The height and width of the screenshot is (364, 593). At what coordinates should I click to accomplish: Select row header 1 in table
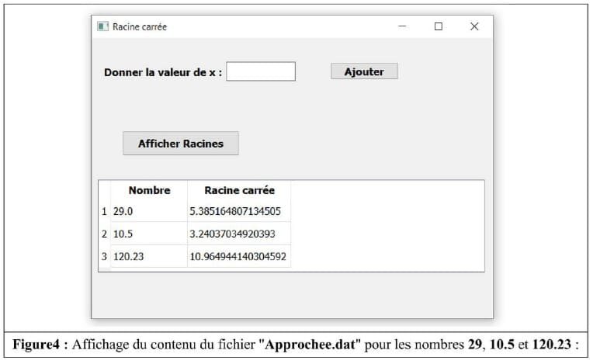point(104,210)
